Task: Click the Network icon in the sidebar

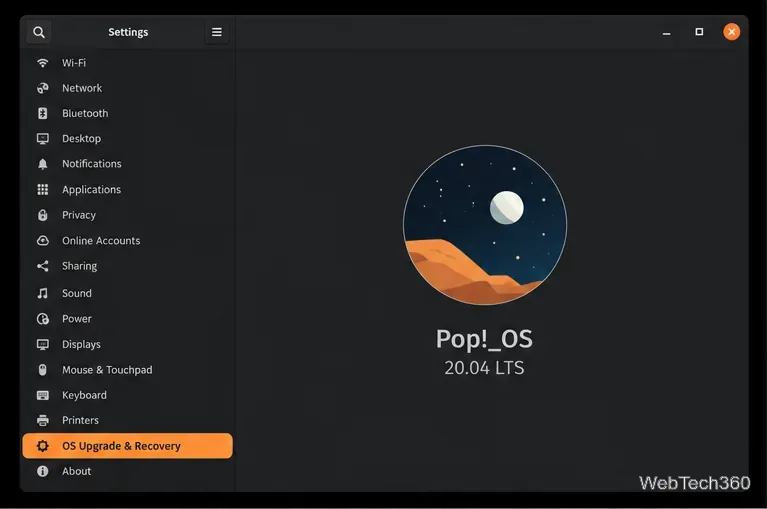Action: [43, 88]
